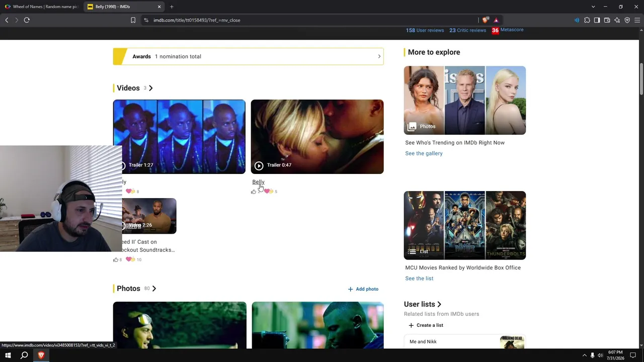Open the Video 2:26 Creed II thumbnail
Image resolution: width=644 pixels, height=362 pixels.
[x=149, y=216]
